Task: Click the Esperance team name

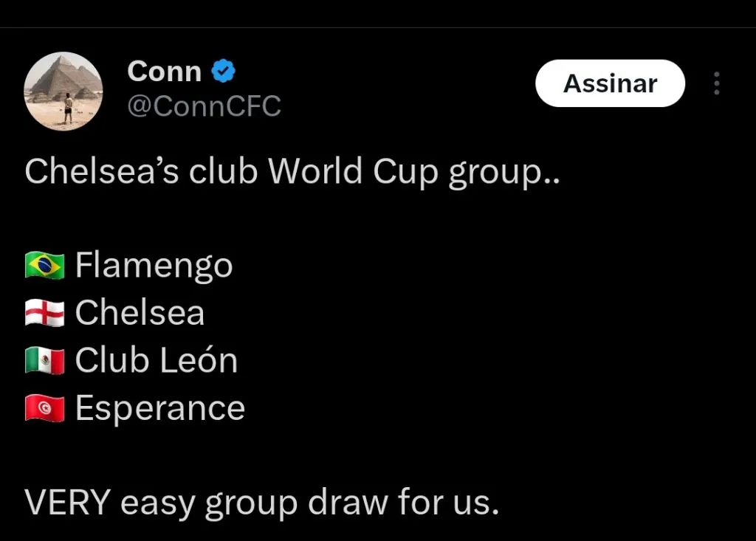Action: tap(160, 408)
